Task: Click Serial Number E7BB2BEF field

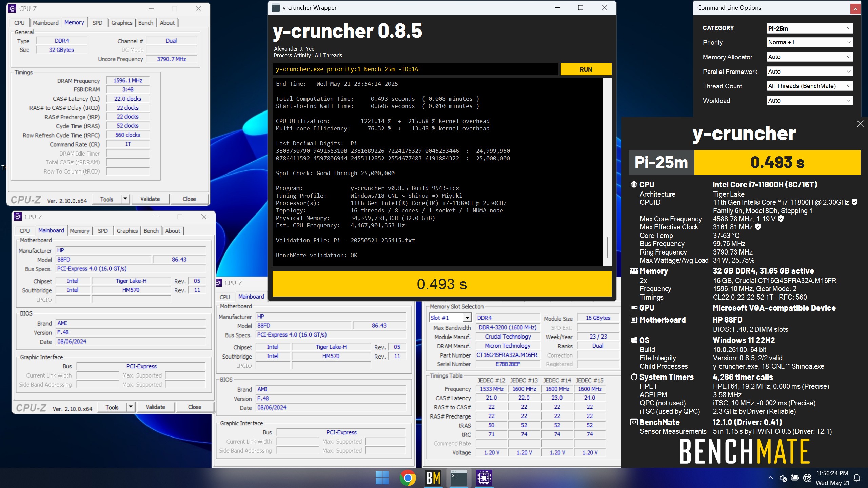Action: (x=507, y=364)
